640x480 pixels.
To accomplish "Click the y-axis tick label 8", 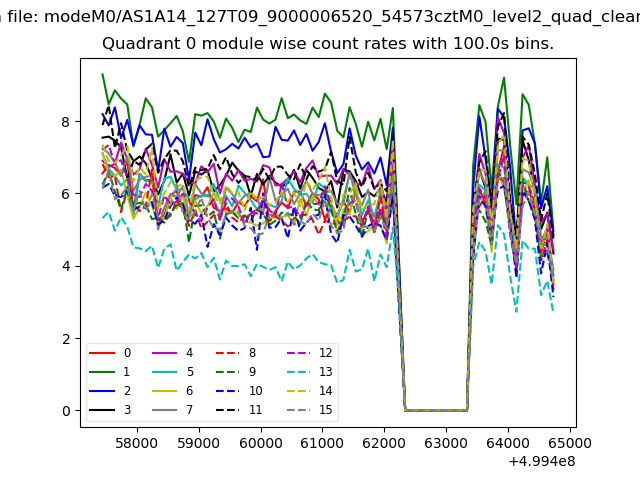I will point(68,122).
